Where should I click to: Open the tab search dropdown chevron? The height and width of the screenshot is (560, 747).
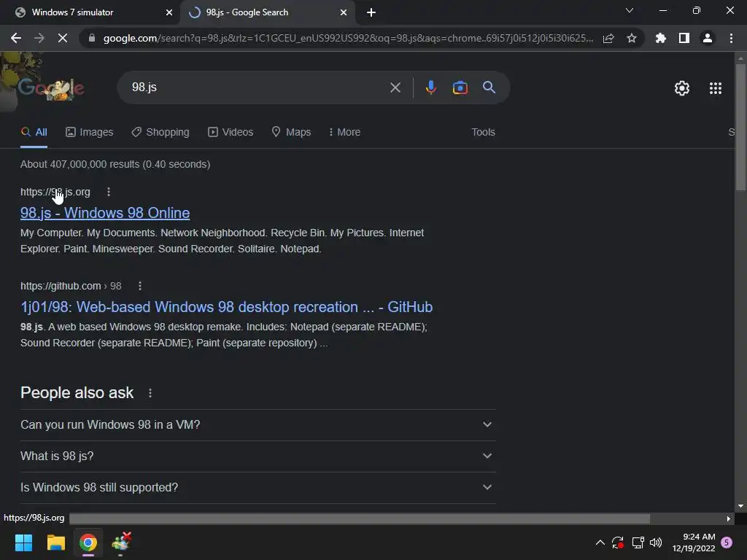click(630, 10)
